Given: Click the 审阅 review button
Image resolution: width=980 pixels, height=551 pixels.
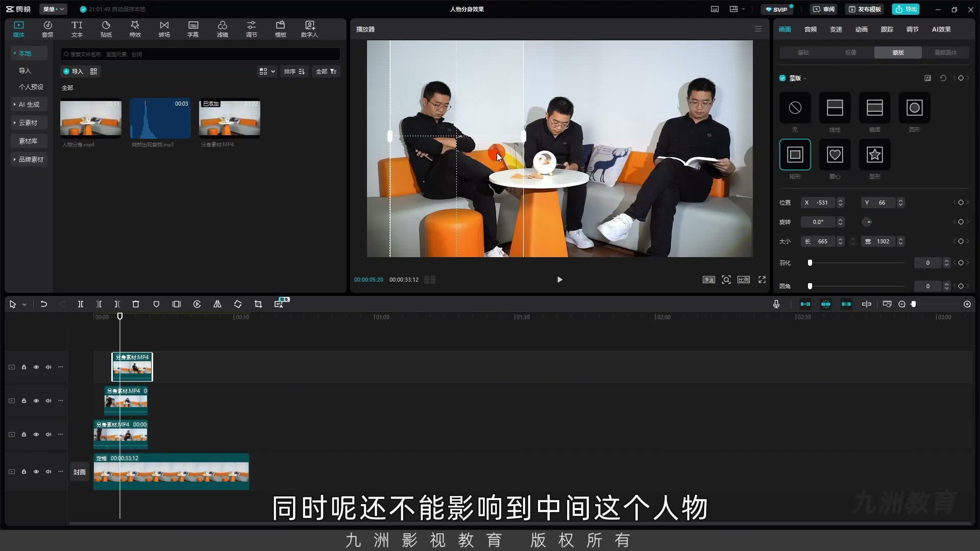Looking at the screenshot, I should tap(824, 9).
